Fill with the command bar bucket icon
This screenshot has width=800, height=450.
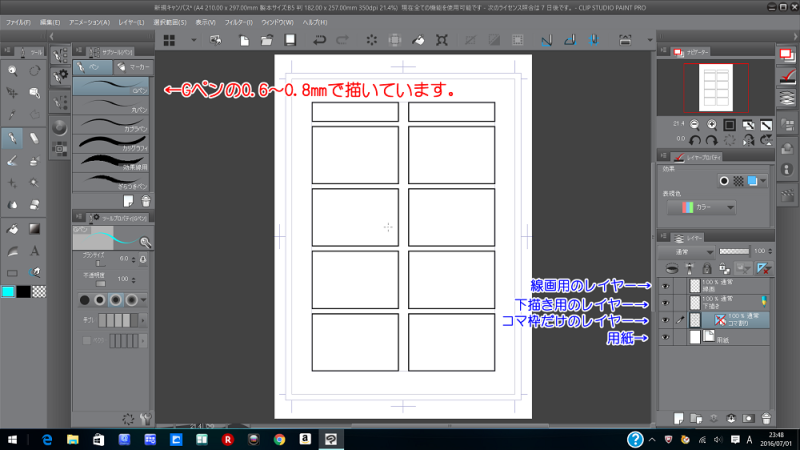click(x=418, y=40)
